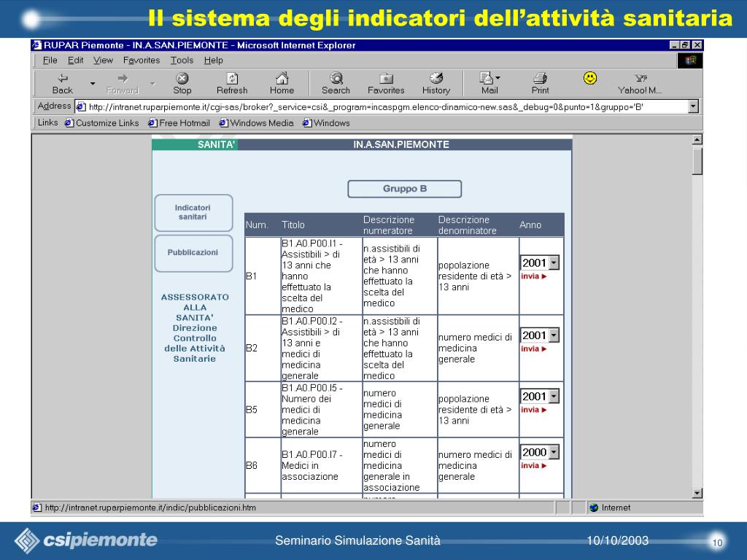Image resolution: width=747 pixels, height=560 pixels.
Task: Click the 'Descrizione denominatore' column header
Action: click(468, 225)
